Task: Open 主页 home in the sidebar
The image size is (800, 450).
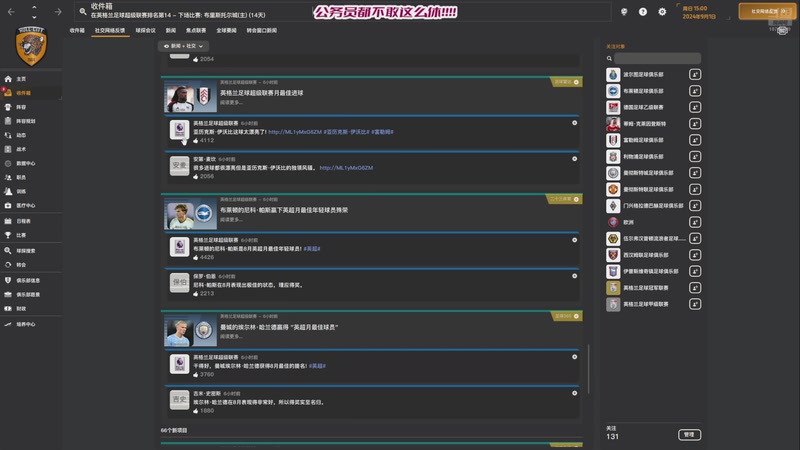Action: (20, 79)
